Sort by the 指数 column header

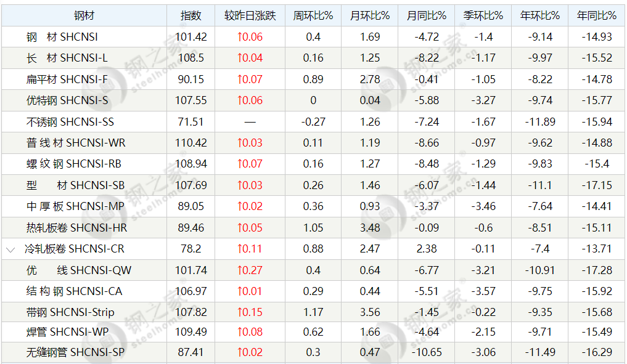(191, 15)
